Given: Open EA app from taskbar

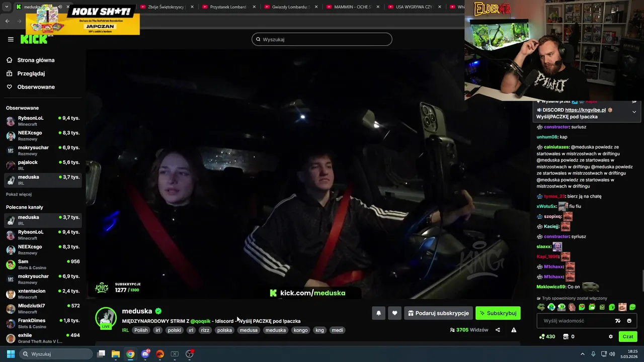Looking at the screenshot, I should click(x=160, y=354).
